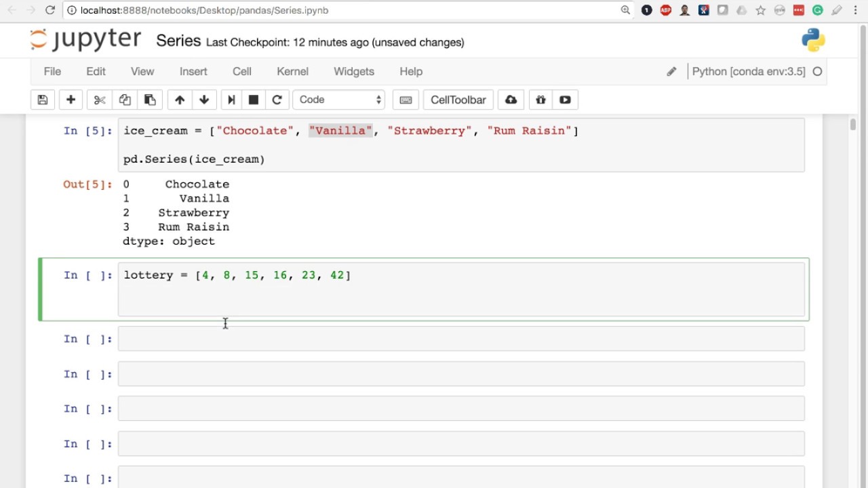
Task: Open the Code cell type dropdown
Action: coord(338,100)
